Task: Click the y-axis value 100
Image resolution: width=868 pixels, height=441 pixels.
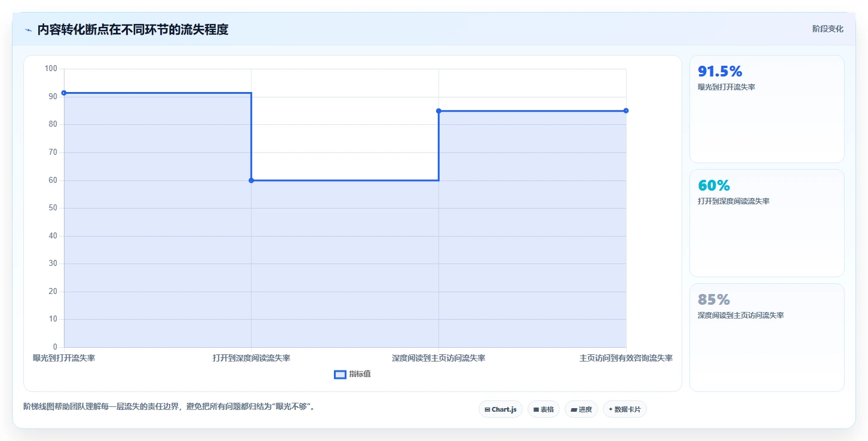Action: [x=51, y=69]
